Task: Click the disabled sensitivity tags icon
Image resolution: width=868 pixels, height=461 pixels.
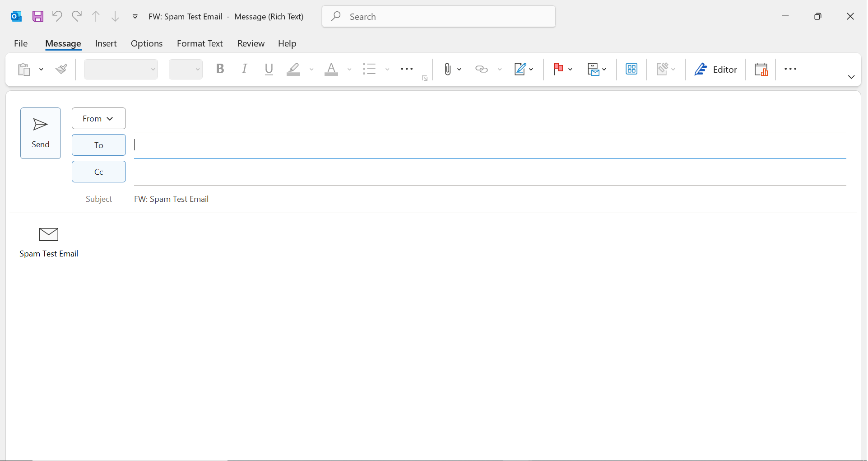Action: (666, 69)
